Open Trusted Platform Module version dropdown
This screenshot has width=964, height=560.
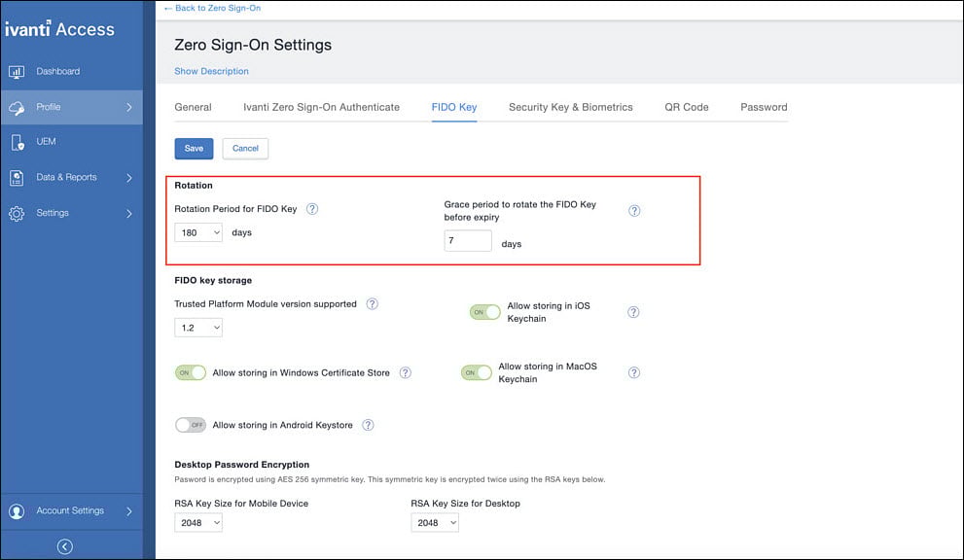[198, 328]
